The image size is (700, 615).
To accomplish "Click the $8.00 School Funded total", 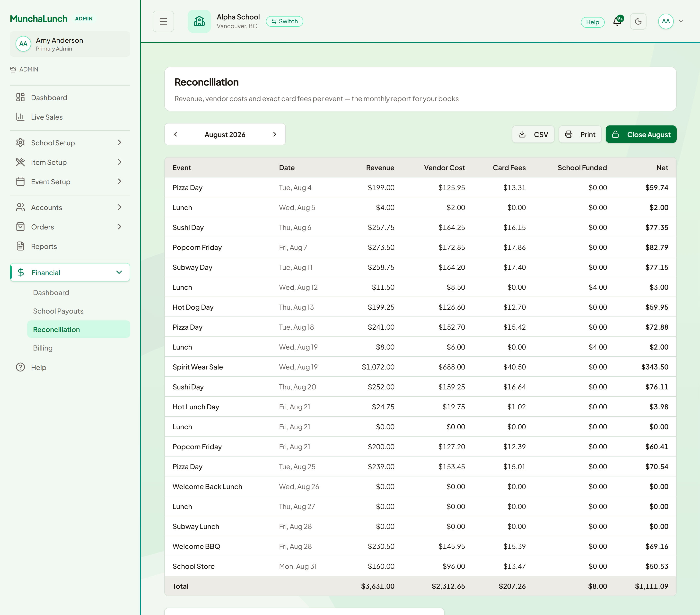I will coord(597,586).
